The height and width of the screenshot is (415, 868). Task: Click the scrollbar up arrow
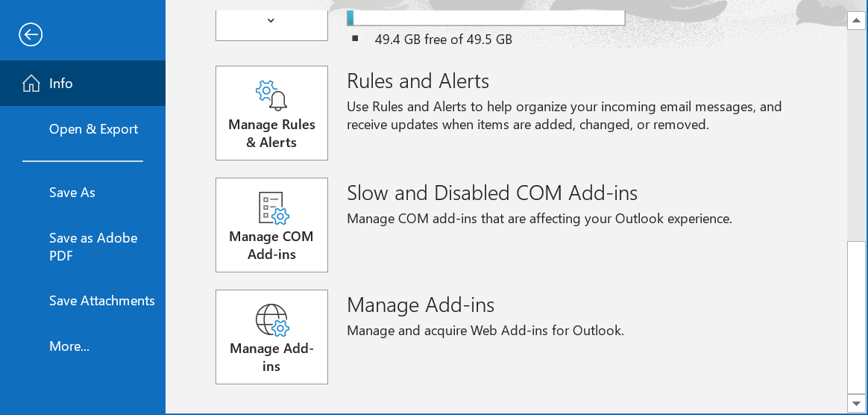pyautogui.click(x=857, y=21)
